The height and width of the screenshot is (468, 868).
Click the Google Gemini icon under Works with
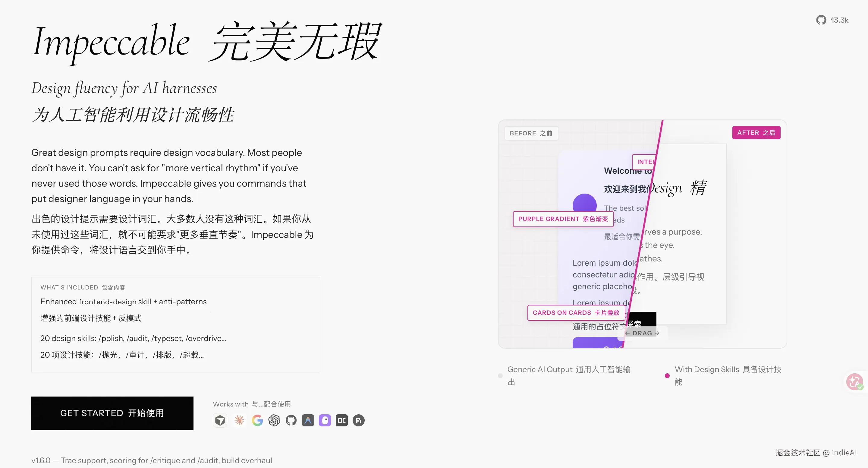pos(257,420)
